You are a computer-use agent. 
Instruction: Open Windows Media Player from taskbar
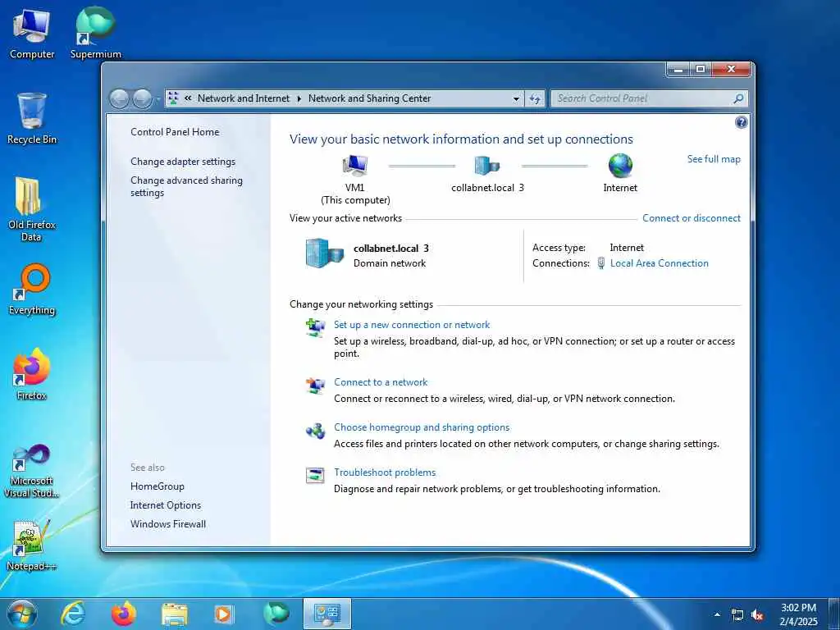(223, 614)
